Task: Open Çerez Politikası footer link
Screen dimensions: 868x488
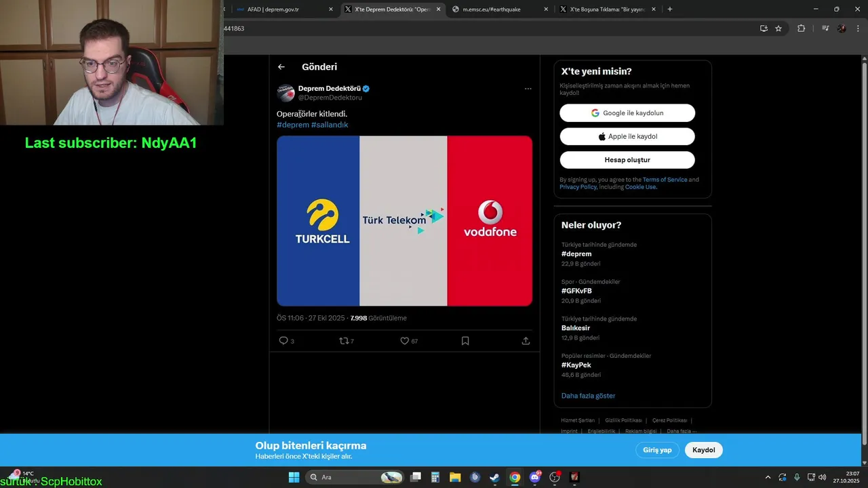Action: (669, 420)
